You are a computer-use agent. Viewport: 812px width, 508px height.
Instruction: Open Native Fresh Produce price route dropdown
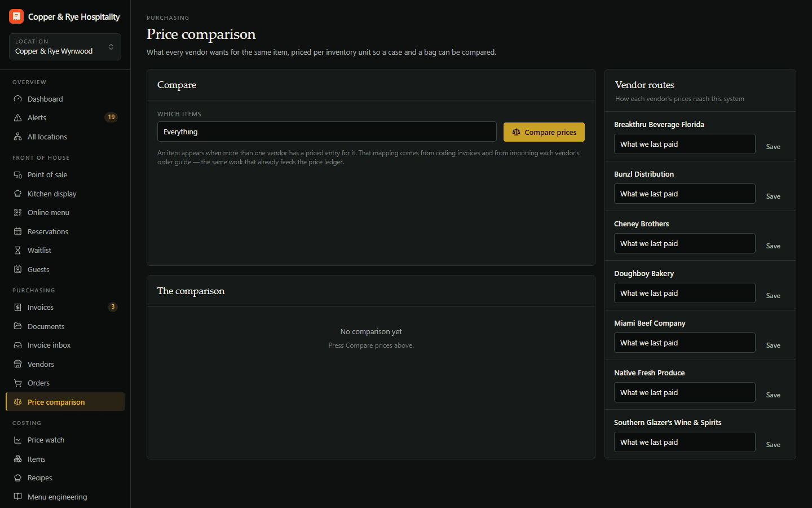coord(685,392)
